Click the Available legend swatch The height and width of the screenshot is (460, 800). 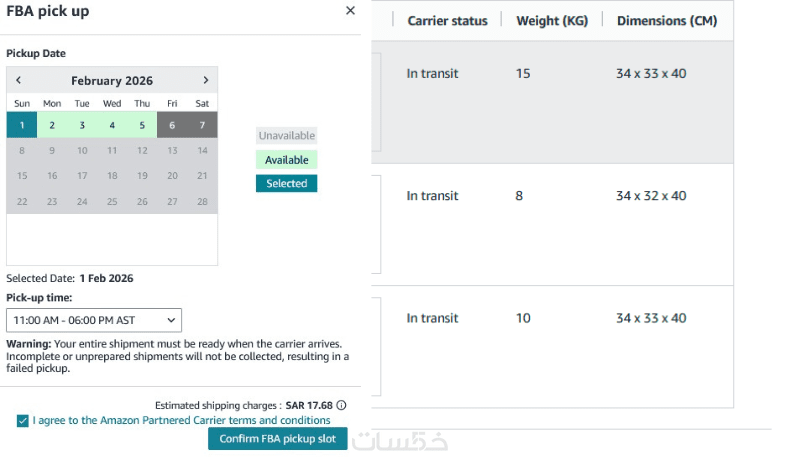pos(286,160)
